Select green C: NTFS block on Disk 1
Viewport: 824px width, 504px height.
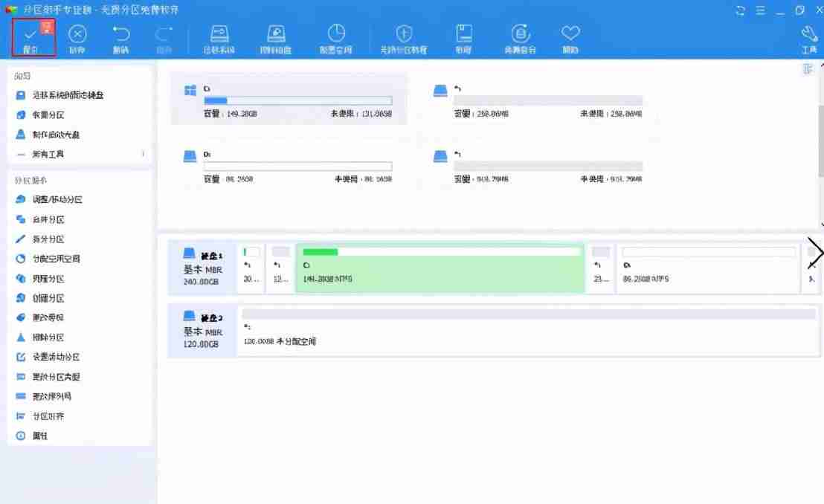pyautogui.click(x=440, y=267)
